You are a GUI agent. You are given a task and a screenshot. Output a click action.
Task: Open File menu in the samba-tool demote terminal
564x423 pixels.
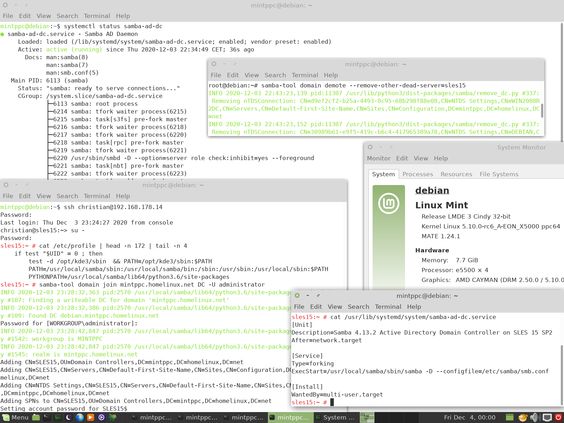pyautogui.click(x=215, y=75)
